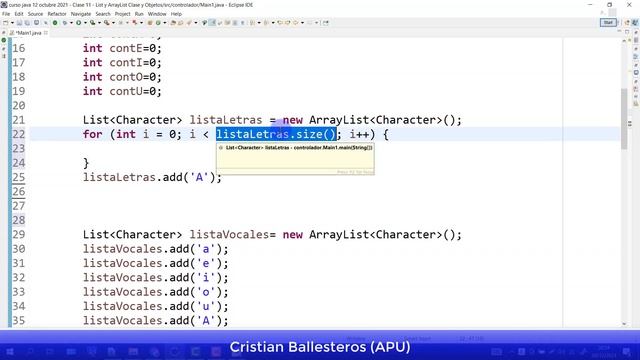The width and height of the screenshot is (640, 360).
Task: Click the New Java Package toolbar icon
Action: click(150, 23)
